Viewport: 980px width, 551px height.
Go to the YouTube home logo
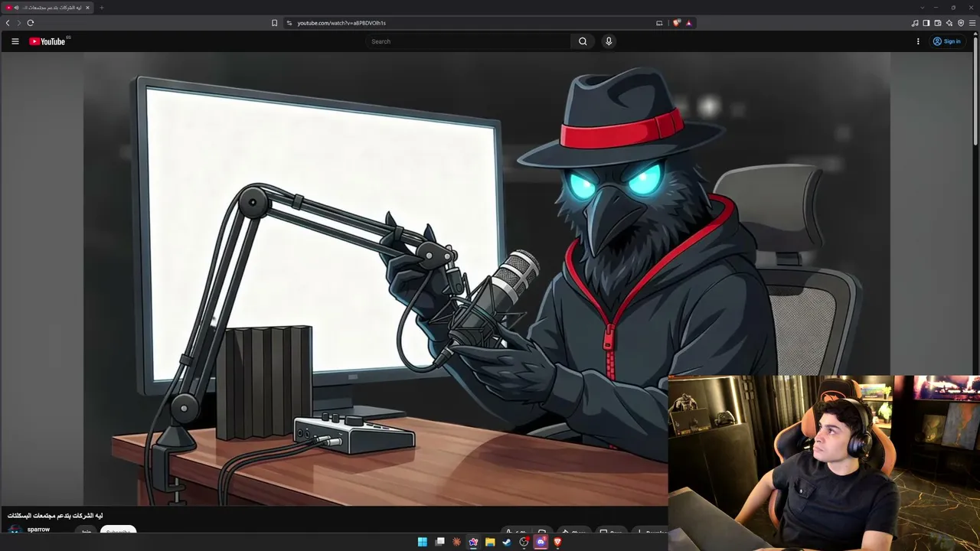tap(47, 41)
